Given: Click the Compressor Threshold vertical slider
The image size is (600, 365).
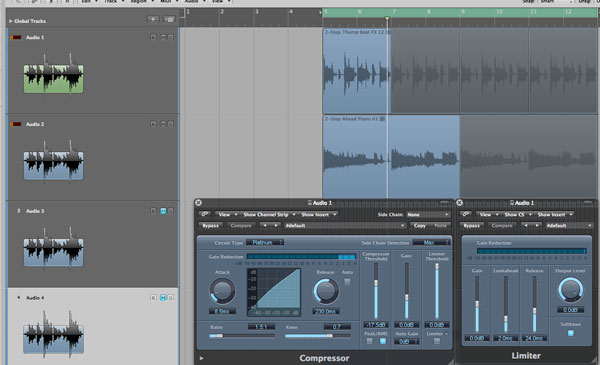Looking at the screenshot, I should point(376,291).
